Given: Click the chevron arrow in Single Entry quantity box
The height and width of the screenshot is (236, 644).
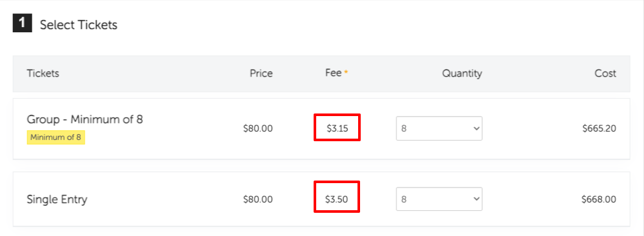Looking at the screenshot, I should pyautogui.click(x=476, y=199).
